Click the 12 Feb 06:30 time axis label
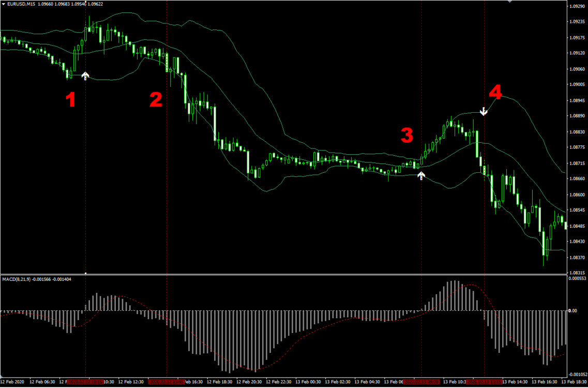 pyautogui.click(x=41, y=382)
